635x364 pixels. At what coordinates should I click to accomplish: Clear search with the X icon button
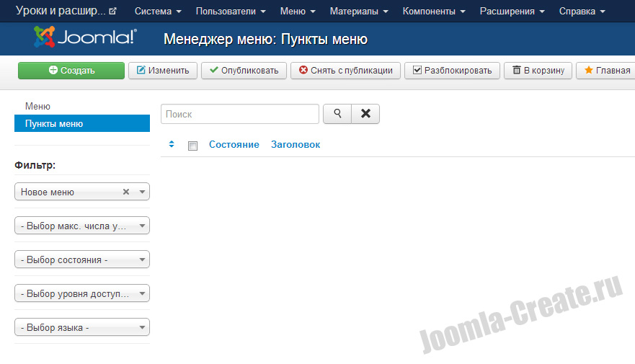[365, 114]
